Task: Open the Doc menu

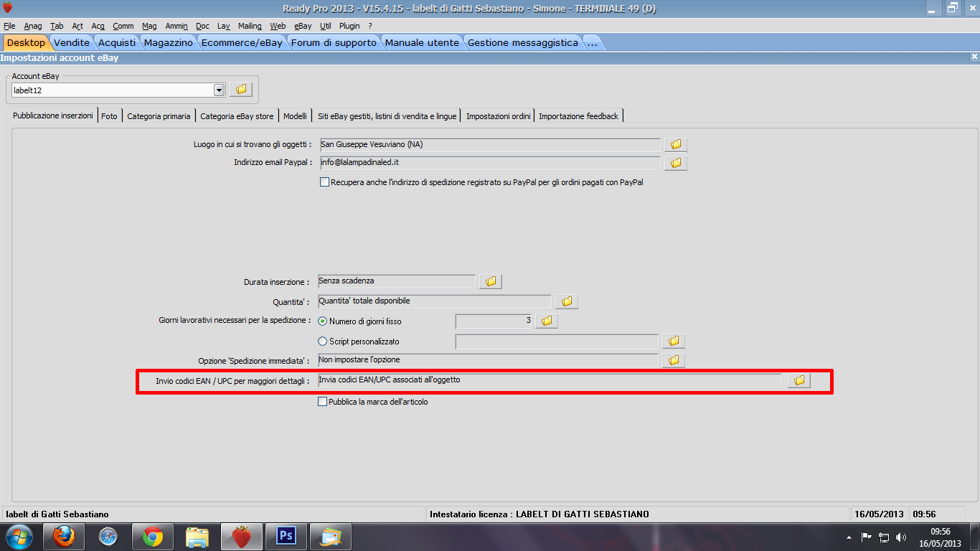Action: click(202, 26)
